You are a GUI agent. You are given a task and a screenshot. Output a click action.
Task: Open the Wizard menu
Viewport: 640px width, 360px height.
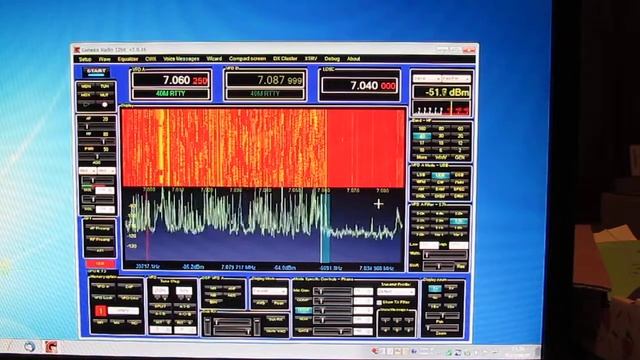[214, 59]
